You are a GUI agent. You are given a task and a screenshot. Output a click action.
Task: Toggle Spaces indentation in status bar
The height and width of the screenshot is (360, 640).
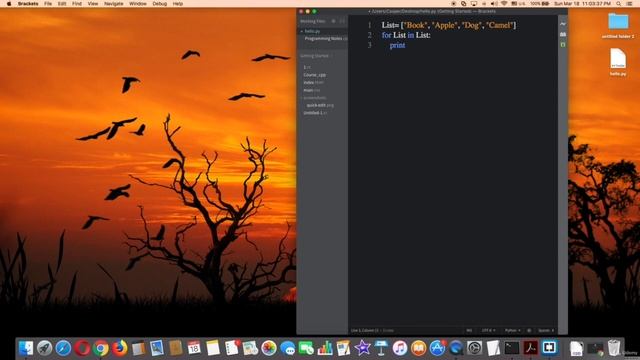pos(546,330)
